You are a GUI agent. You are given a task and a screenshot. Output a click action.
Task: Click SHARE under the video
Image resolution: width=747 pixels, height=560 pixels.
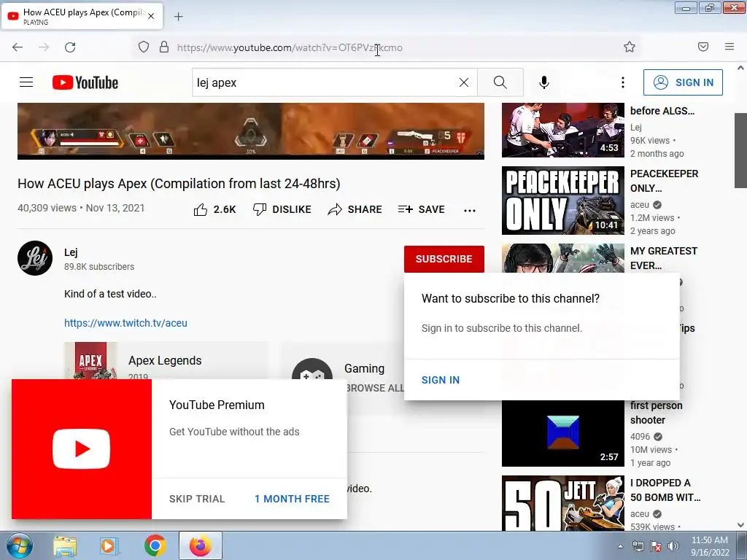(x=355, y=209)
